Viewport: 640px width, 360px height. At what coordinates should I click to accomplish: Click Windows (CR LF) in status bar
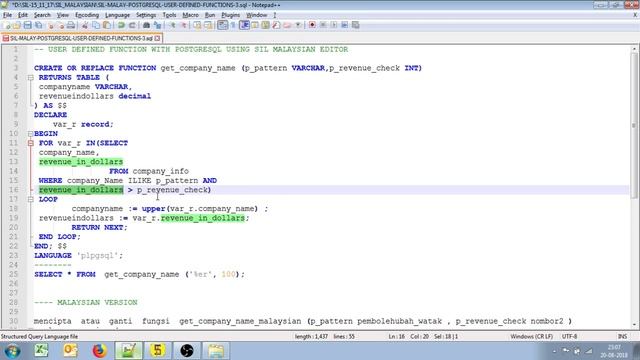tap(531, 337)
